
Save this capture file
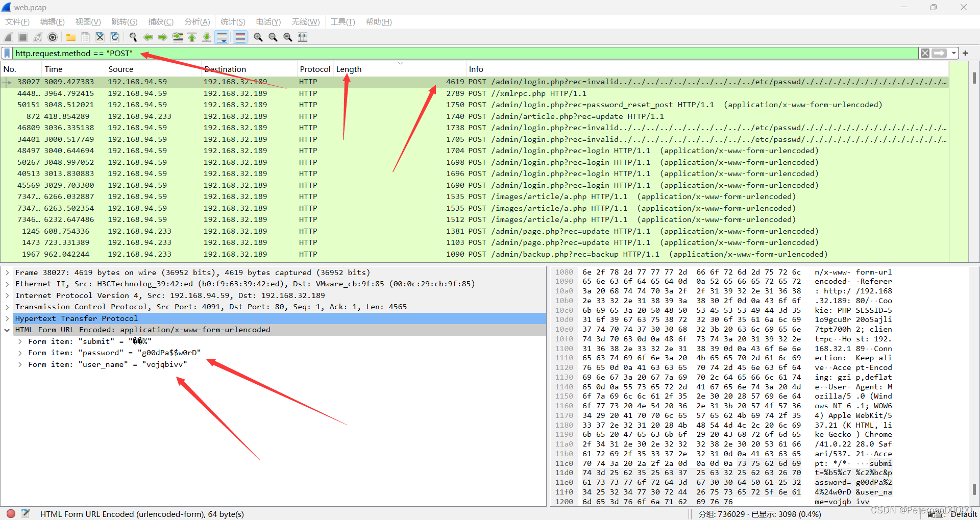point(86,37)
